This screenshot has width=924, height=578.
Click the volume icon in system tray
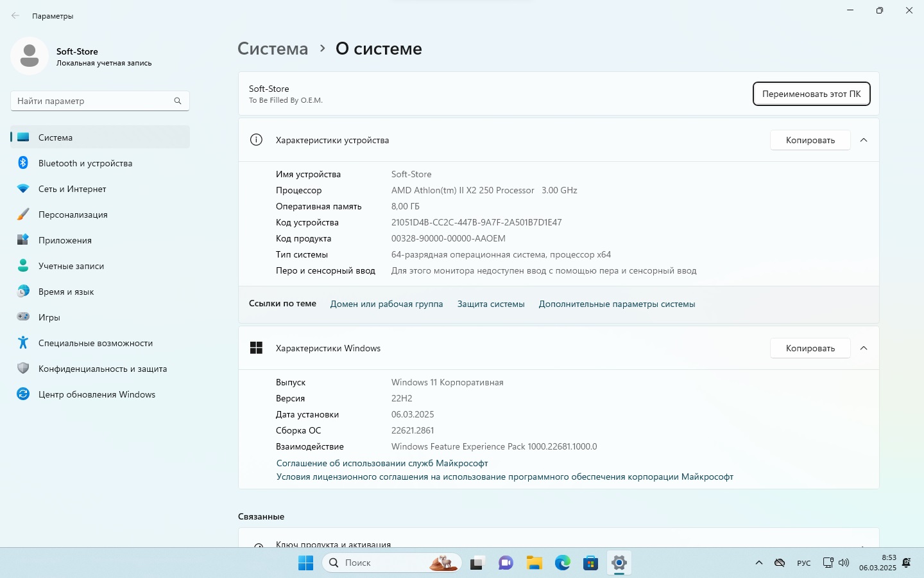(844, 563)
